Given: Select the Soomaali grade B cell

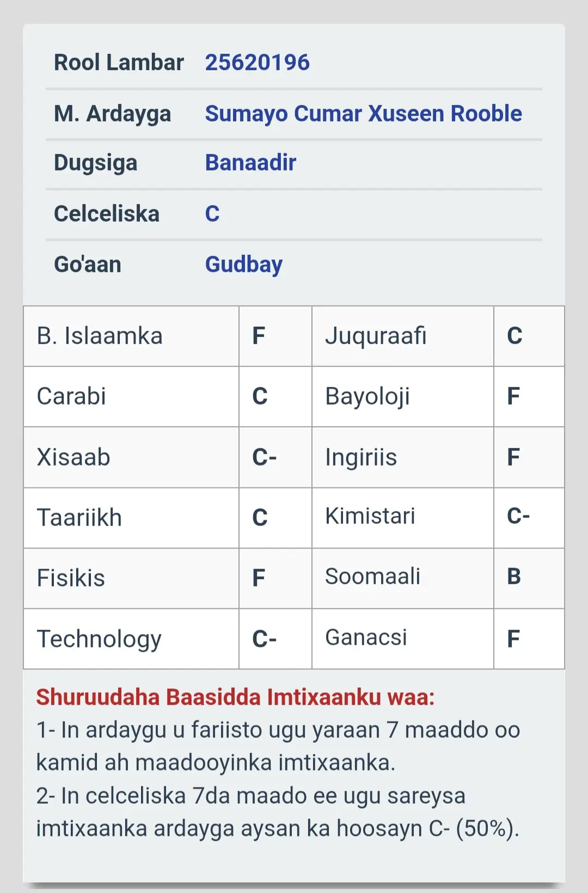Looking at the screenshot, I should (x=529, y=578).
